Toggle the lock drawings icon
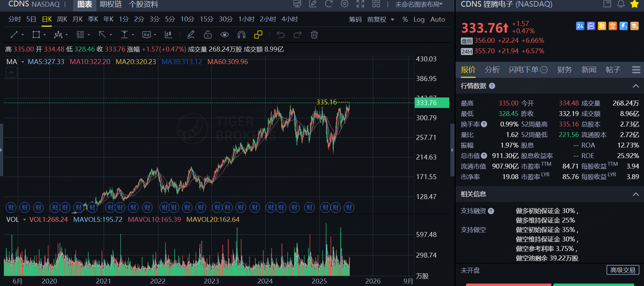Screen dimensions: 644x286 click(x=208, y=34)
